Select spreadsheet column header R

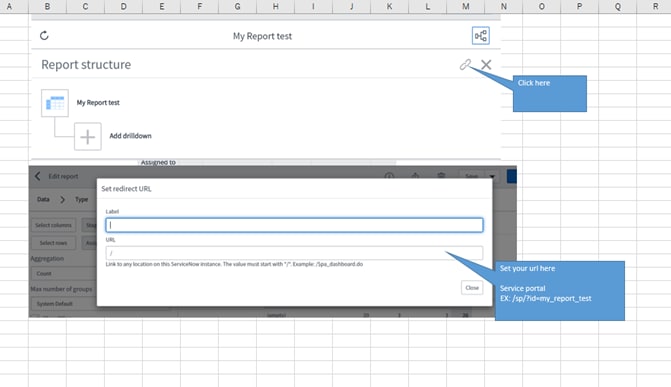(x=654, y=6)
